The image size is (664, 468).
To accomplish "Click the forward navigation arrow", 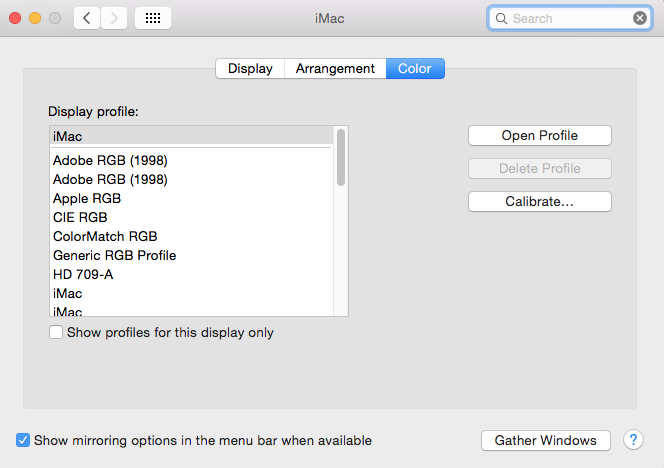I will [x=114, y=18].
